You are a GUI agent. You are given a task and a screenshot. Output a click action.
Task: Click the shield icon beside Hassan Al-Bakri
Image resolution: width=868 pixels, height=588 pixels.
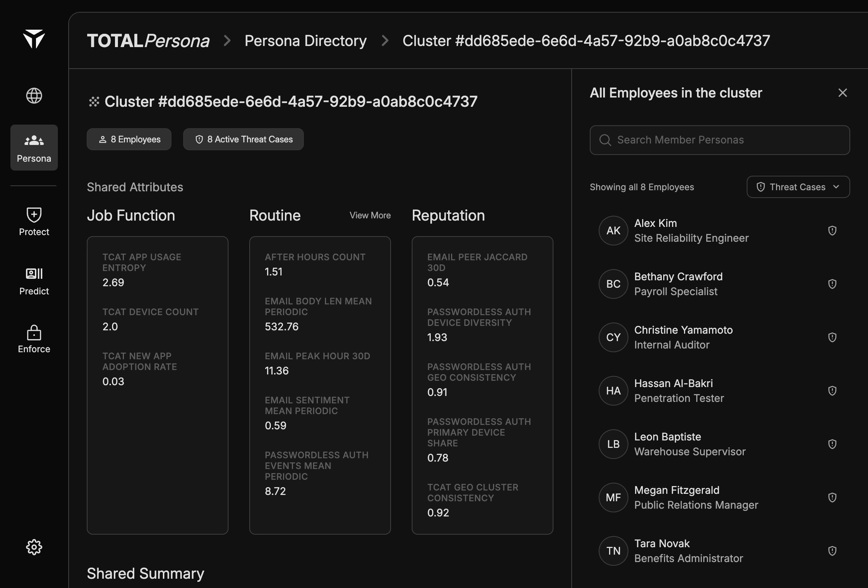coord(832,391)
